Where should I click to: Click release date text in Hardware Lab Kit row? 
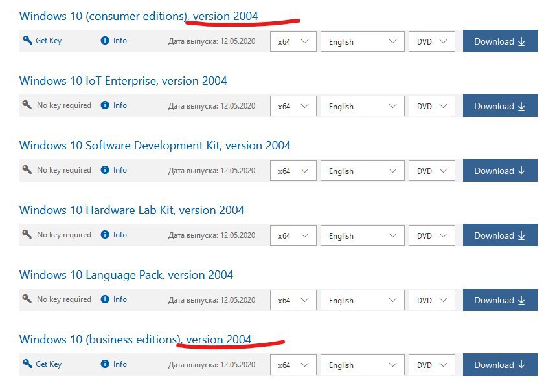coord(212,235)
